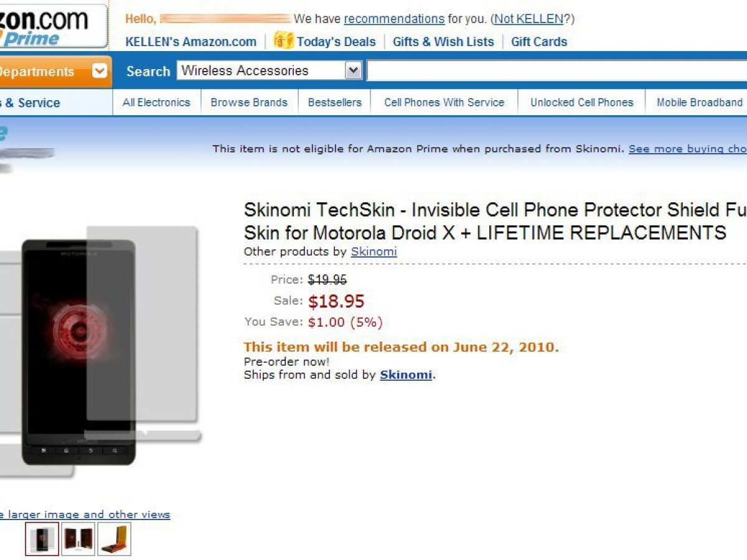This screenshot has height=560, width=747.
Task: Open Gift Cards page
Action: pyautogui.click(x=539, y=42)
